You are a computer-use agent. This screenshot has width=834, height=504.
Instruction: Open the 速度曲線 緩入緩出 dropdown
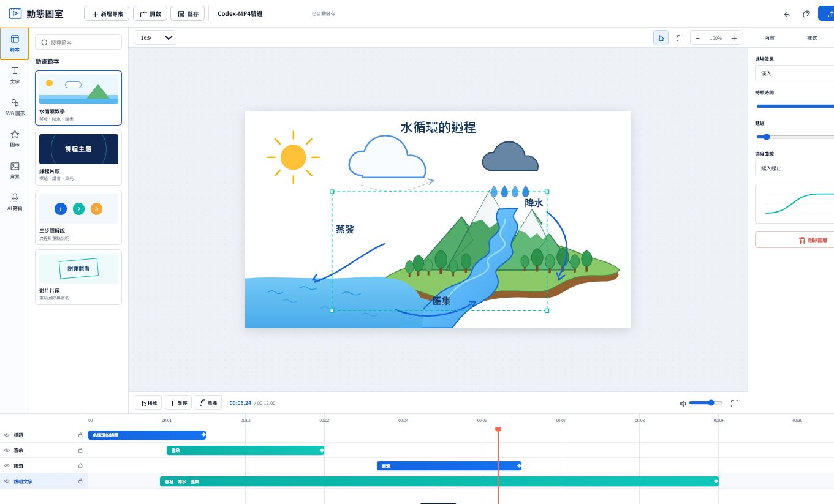click(x=794, y=168)
